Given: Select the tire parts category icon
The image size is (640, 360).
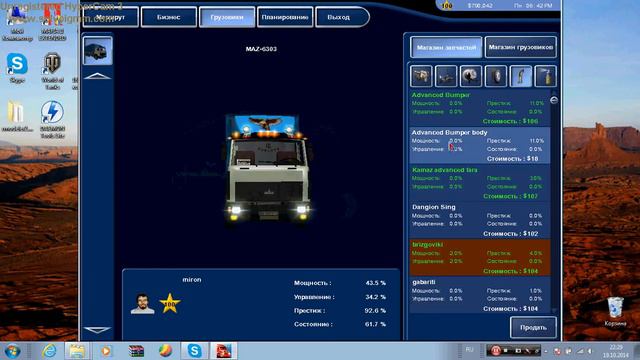Looking at the screenshot, I should point(496,76).
